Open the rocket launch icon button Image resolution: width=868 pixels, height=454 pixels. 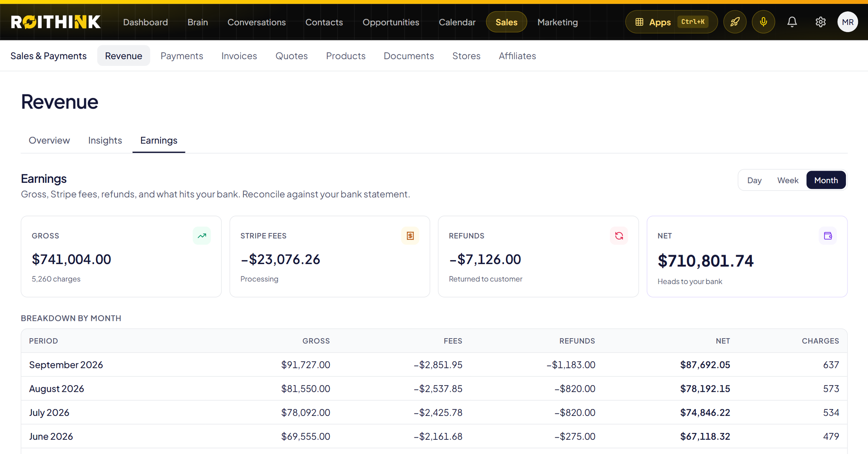pyautogui.click(x=735, y=22)
